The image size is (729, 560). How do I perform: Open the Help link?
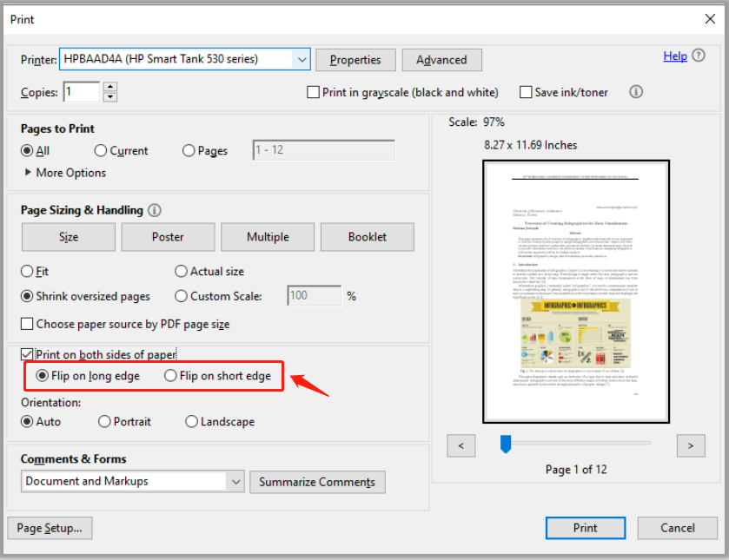(674, 56)
